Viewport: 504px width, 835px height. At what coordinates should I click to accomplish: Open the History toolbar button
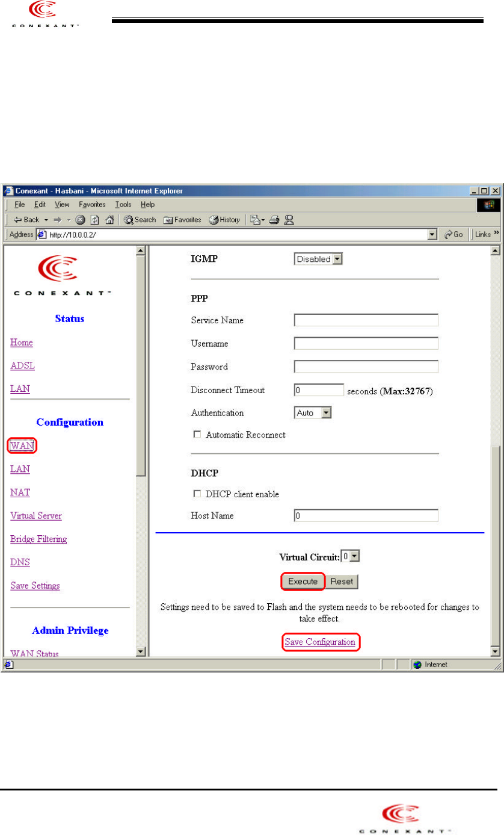[x=224, y=220]
